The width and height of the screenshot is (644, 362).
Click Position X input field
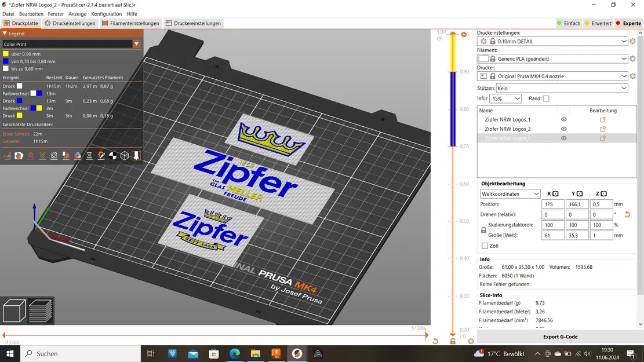point(553,204)
